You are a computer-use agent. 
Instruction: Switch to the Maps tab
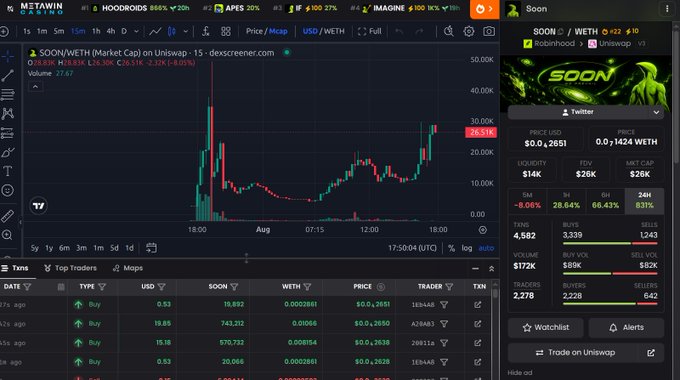128,268
